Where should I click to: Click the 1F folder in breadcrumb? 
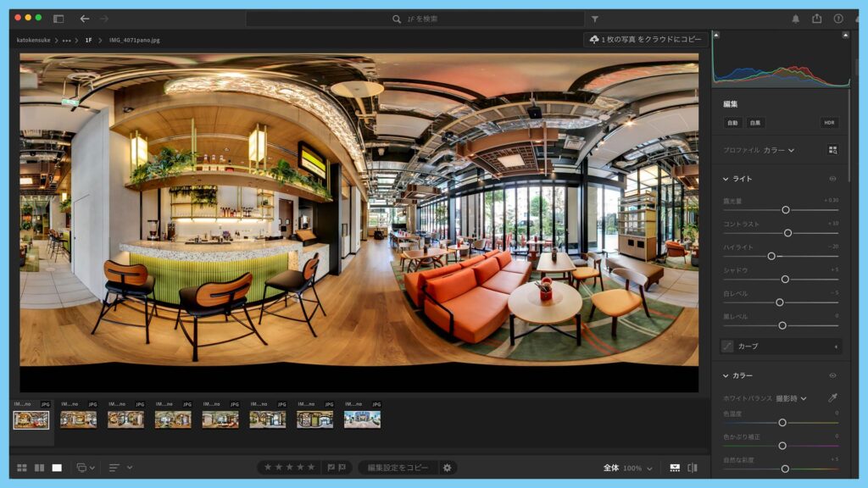pos(88,40)
